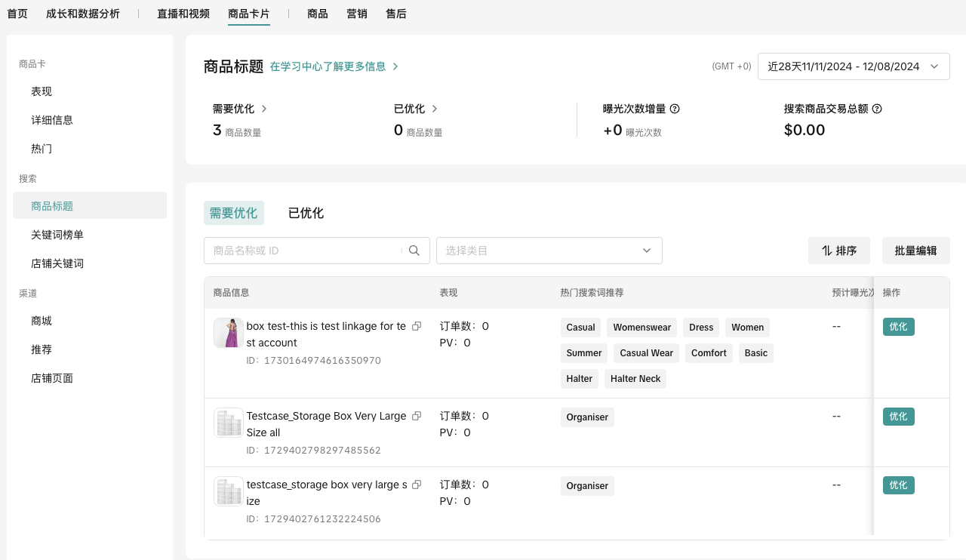The width and height of the screenshot is (966, 560).
Task: Copy the Testcase_Storage Box Very Large title
Action: point(417,417)
